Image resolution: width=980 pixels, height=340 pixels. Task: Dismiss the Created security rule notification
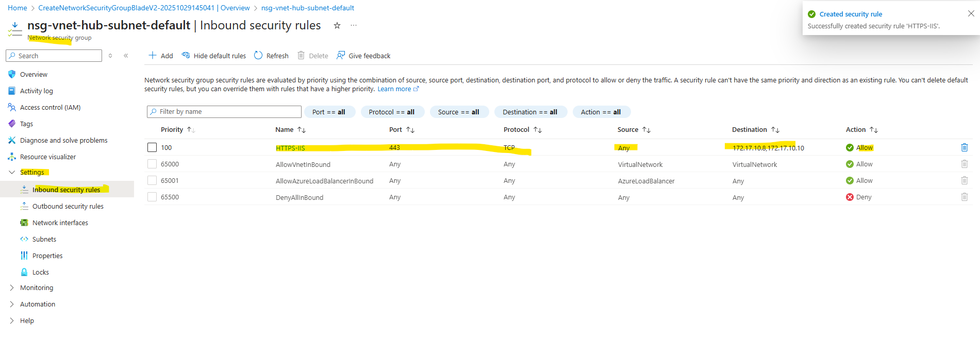click(x=971, y=13)
